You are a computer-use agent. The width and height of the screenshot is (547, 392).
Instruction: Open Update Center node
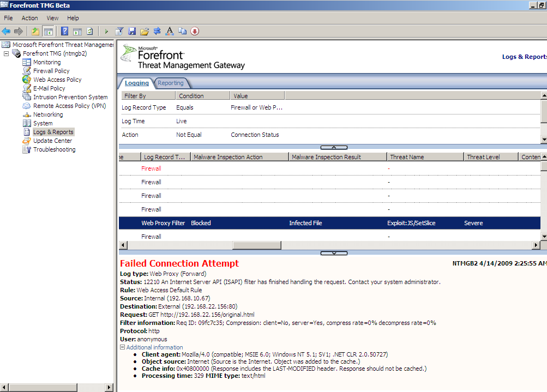[x=53, y=141]
